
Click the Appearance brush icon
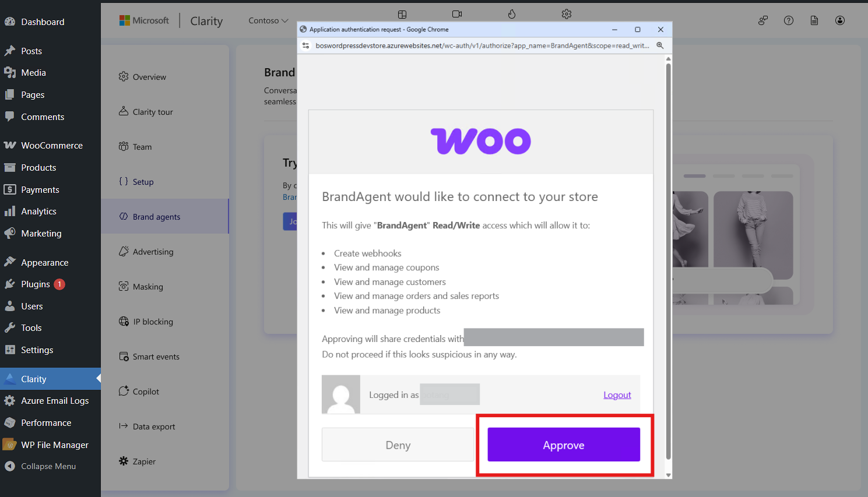click(10, 262)
